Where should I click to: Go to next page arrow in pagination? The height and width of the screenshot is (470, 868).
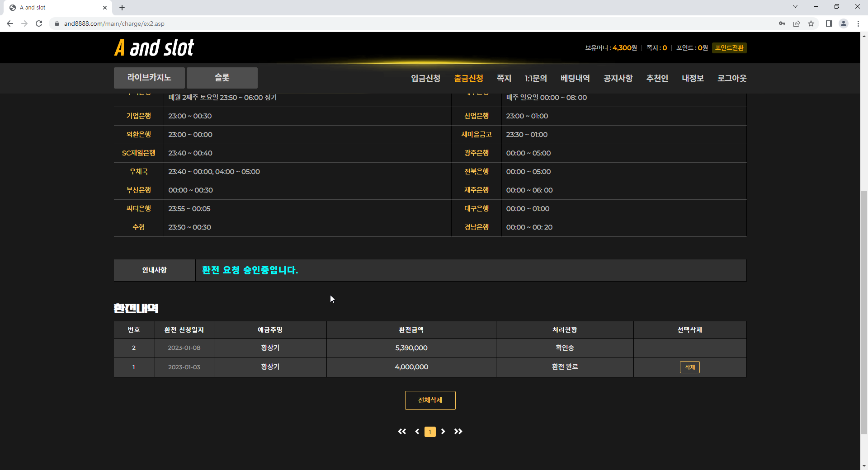pyautogui.click(x=443, y=432)
